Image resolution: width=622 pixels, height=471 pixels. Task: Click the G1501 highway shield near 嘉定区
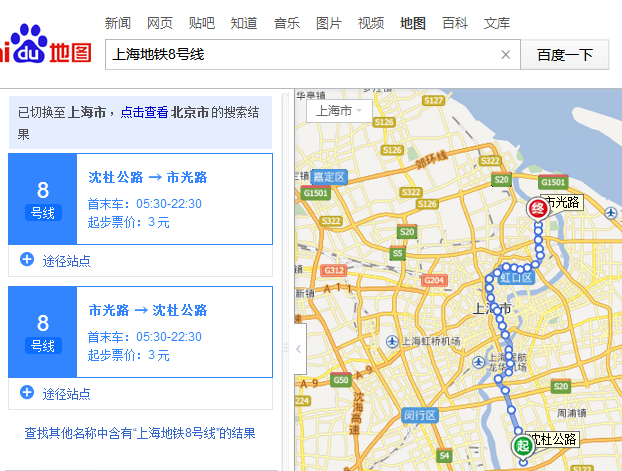315,193
